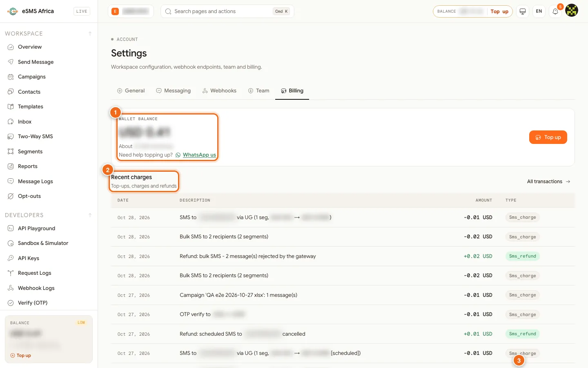Viewport: 588px width, 368px height.
Task: Click the Opt-outs sidebar icon
Action: click(x=11, y=196)
